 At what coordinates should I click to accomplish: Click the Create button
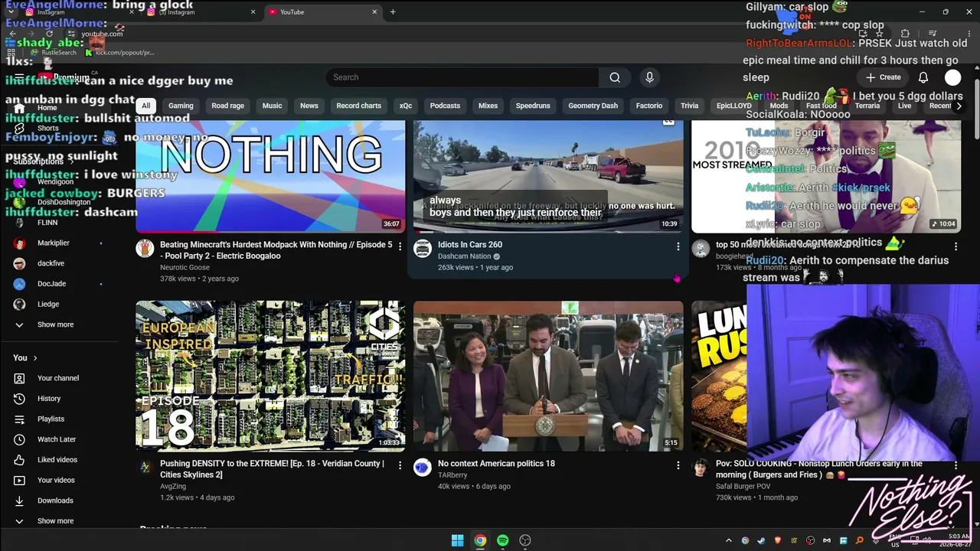[x=884, y=77]
